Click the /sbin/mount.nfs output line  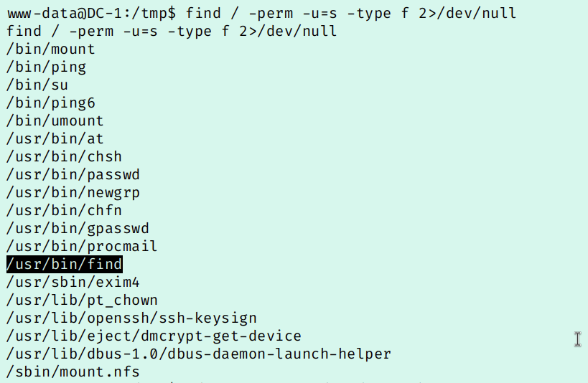[x=73, y=372]
